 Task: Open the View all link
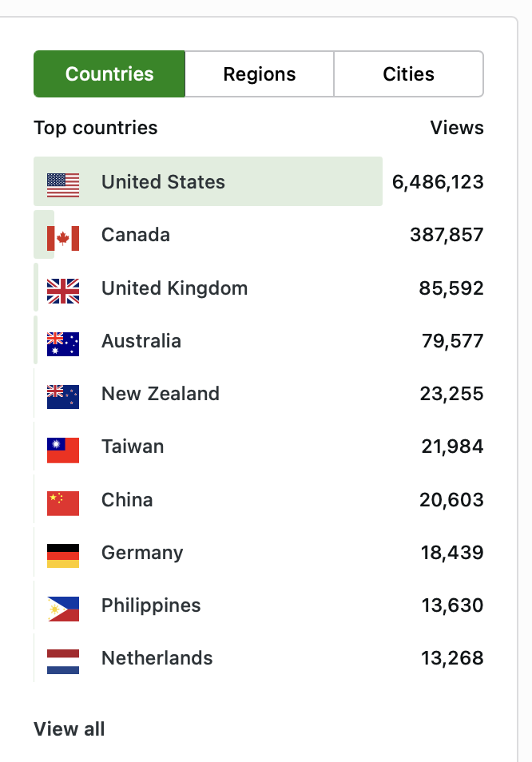pos(69,729)
